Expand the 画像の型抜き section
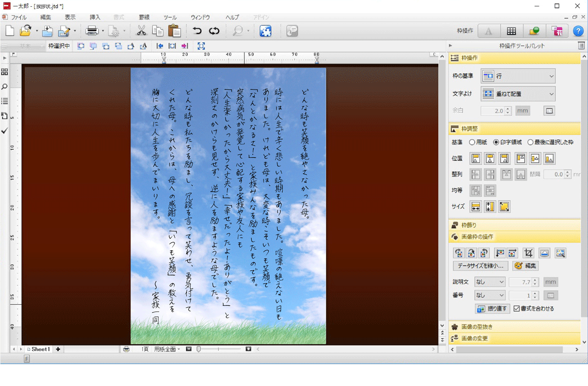This screenshot has width=588, height=386. coord(515,327)
